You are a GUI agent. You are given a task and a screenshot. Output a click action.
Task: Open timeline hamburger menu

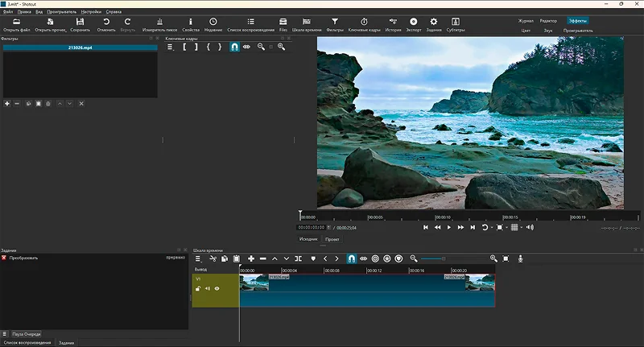point(198,258)
